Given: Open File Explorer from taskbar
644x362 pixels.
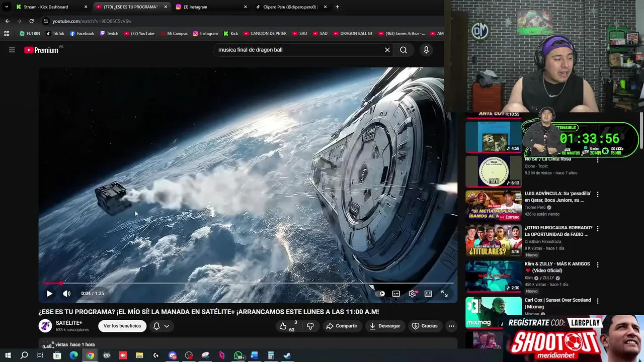Looking at the screenshot, I should (x=139, y=355).
